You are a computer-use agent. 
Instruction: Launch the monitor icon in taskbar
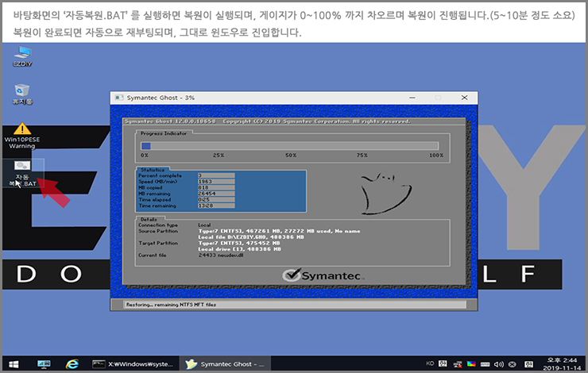44,364
